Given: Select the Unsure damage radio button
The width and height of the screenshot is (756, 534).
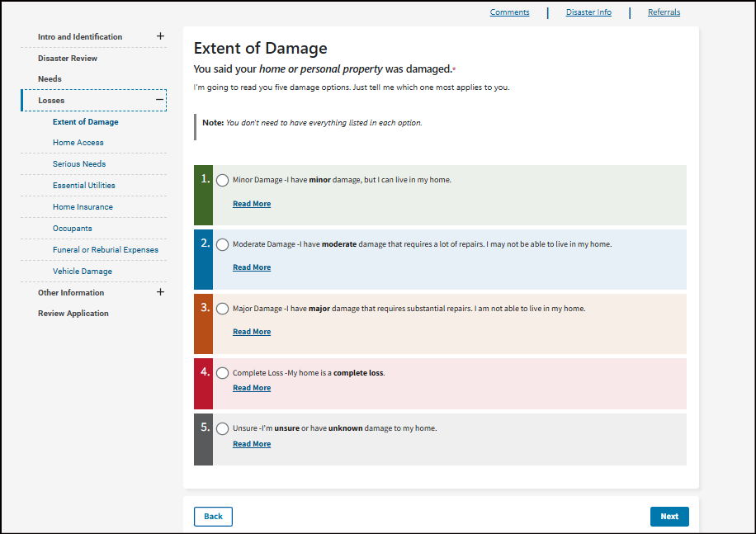Looking at the screenshot, I should pyautogui.click(x=223, y=428).
